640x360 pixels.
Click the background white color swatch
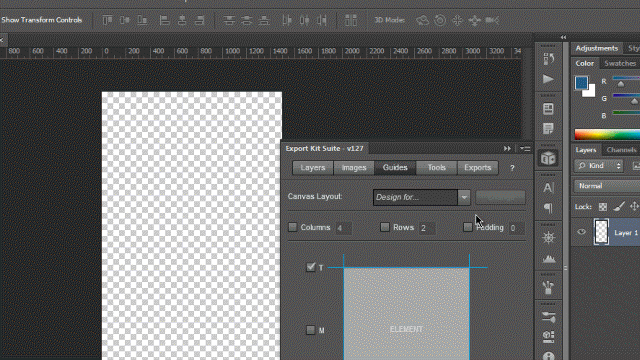(590, 92)
